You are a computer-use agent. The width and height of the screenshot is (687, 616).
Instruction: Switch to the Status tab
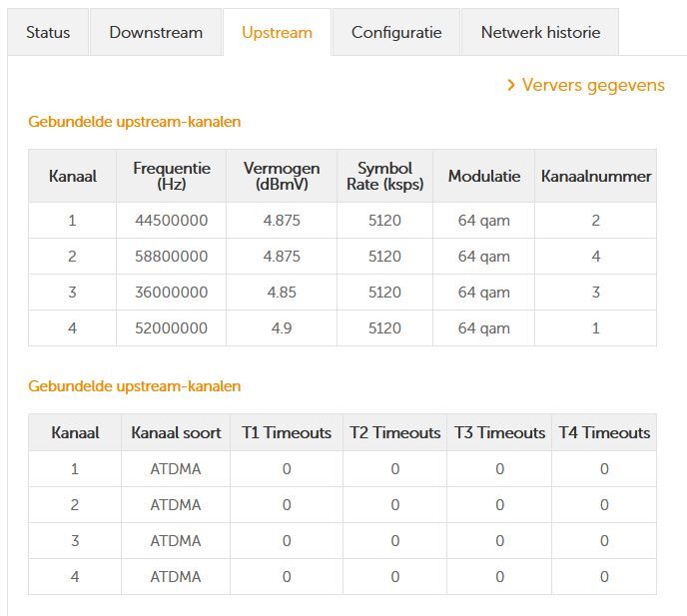[x=48, y=32]
